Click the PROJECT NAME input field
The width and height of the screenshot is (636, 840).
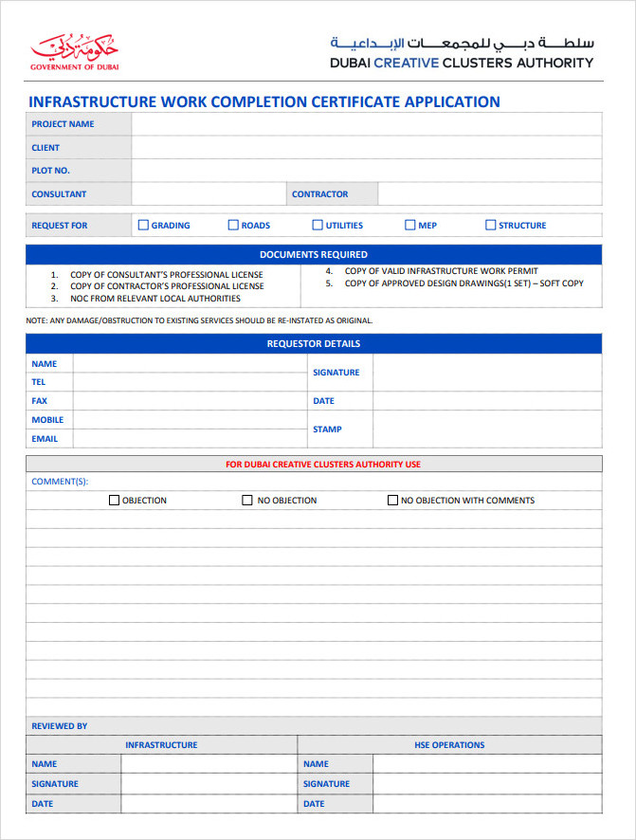[x=367, y=124]
